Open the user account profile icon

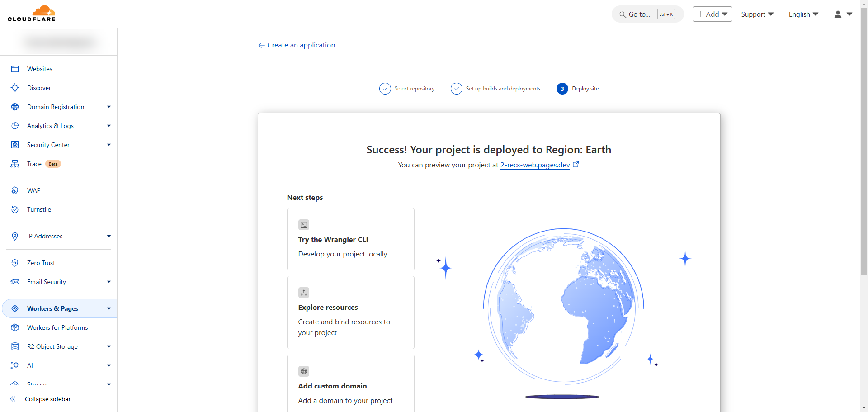pyautogui.click(x=838, y=14)
